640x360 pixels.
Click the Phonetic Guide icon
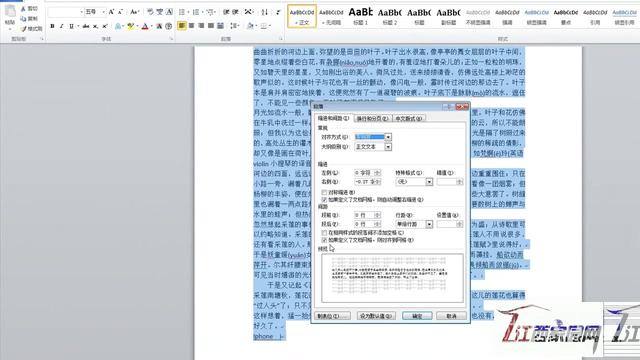click(160, 12)
